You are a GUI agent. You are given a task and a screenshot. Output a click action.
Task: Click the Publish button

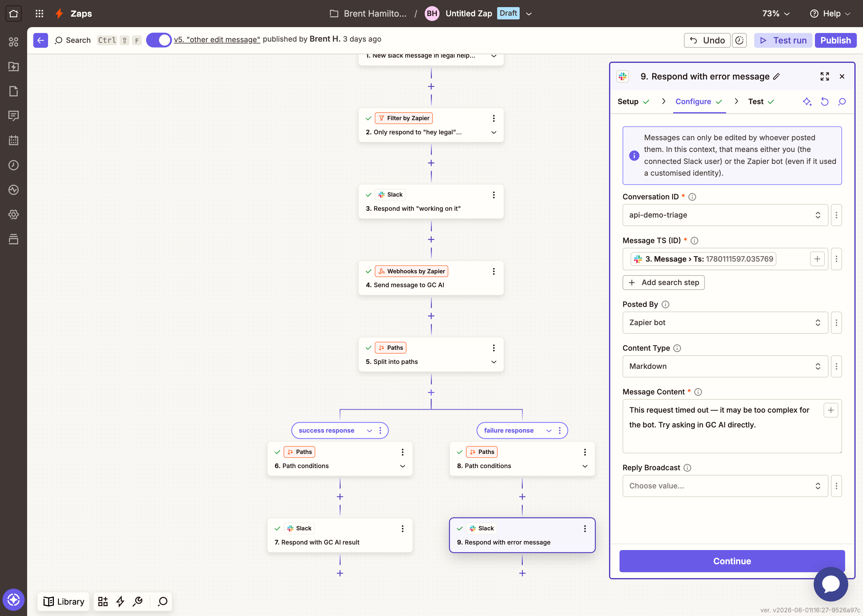(836, 40)
